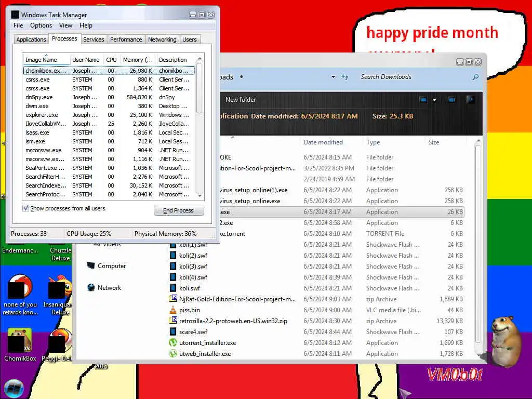Click the Search Downloads input field
The image size is (532, 399).
pos(414,77)
